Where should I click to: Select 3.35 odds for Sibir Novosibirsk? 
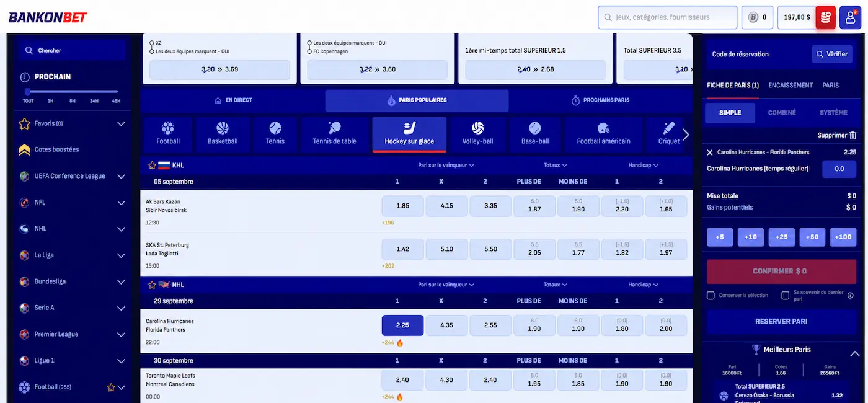490,206
